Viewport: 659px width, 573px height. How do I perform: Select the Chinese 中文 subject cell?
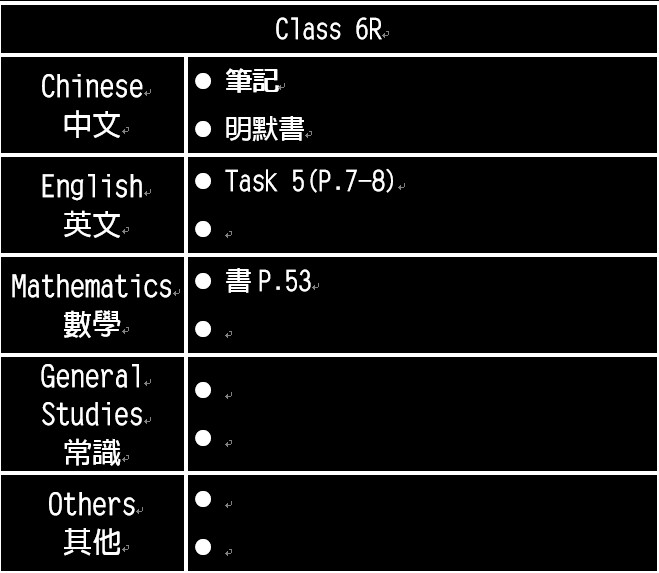tap(92, 105)
